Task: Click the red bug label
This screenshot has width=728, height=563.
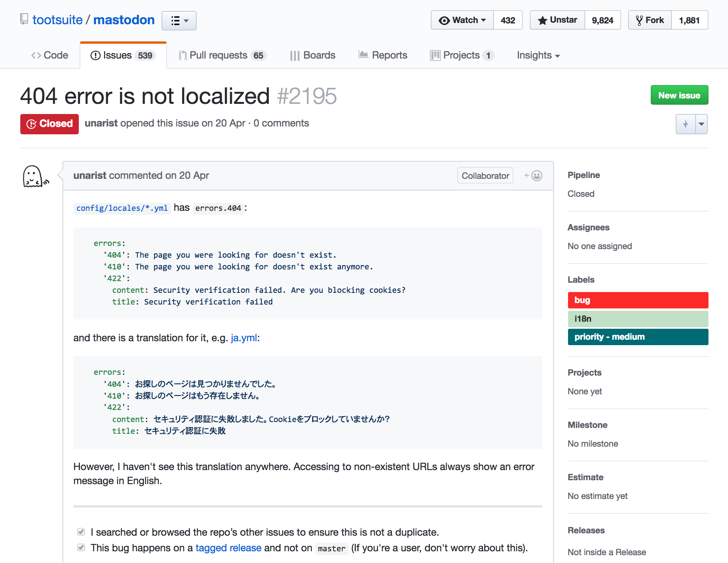Action: (x=638, y=300)
